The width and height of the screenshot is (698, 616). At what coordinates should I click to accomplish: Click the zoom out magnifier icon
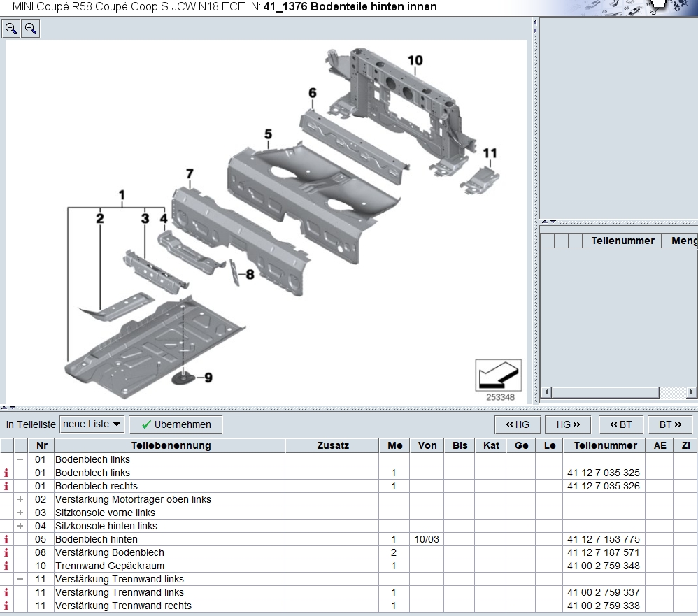(x=31, y=29)
